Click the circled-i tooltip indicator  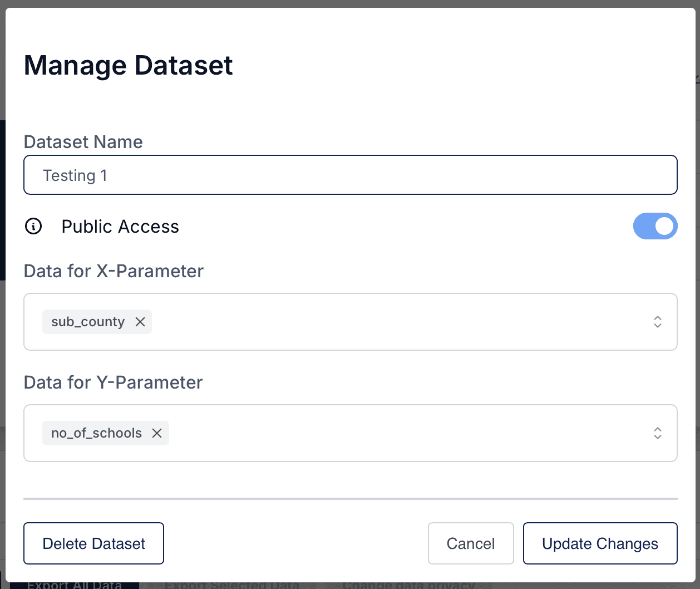click(x=34, y=226)
